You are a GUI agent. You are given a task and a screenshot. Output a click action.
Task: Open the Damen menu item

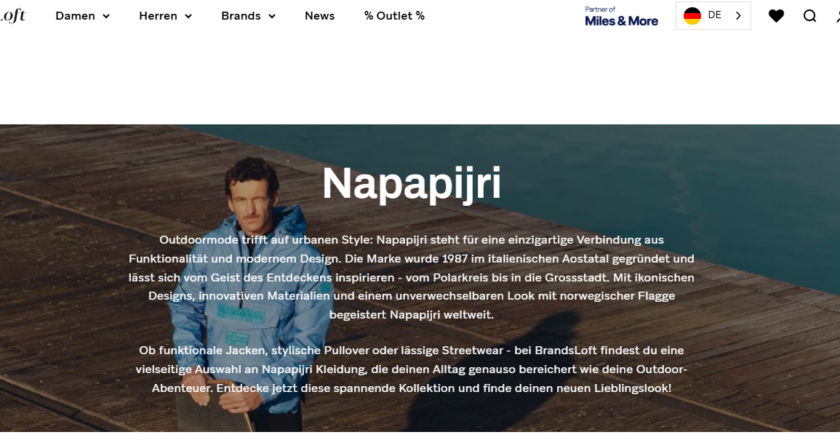coord(75,16)
